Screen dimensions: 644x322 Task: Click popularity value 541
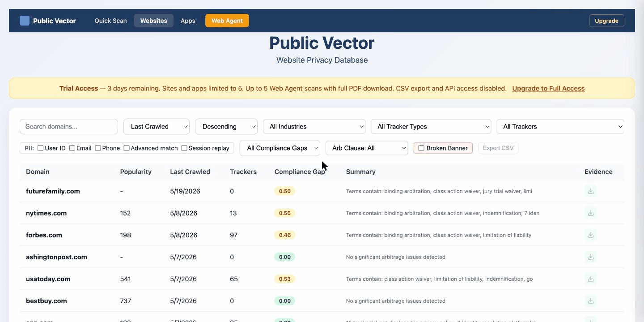click(x=126, y=279)
